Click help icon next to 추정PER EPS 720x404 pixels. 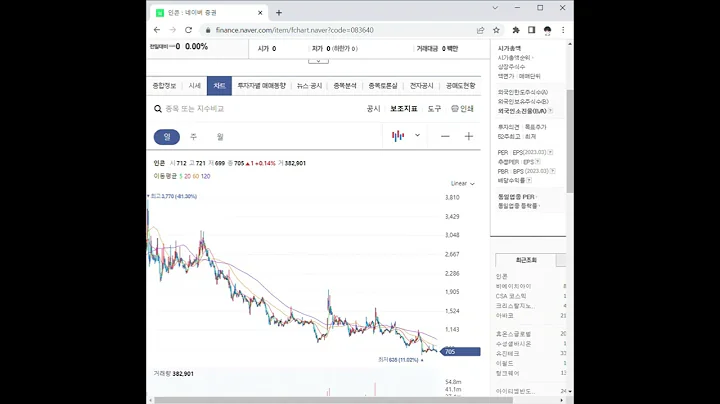tap(538, 162)
